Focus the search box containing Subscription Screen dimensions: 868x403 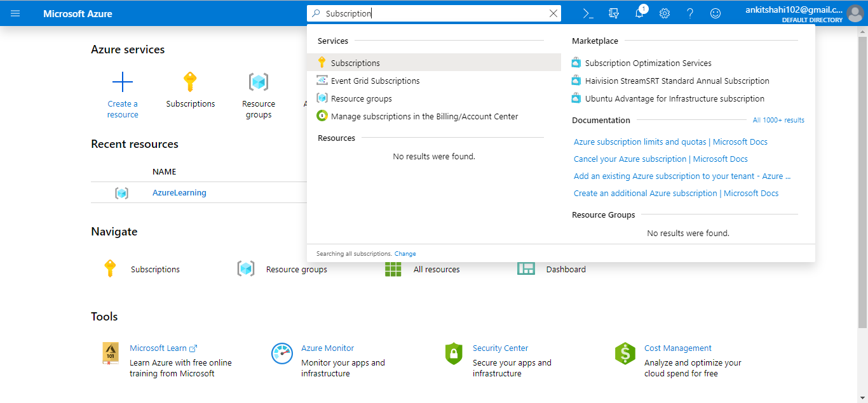coord(434,13)
